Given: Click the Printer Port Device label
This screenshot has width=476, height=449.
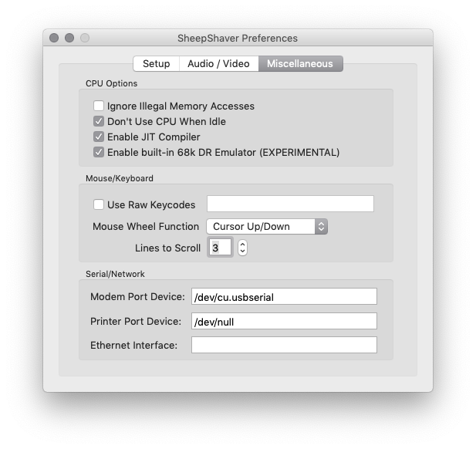Looking at the screenshot, I should click(136, 321).
